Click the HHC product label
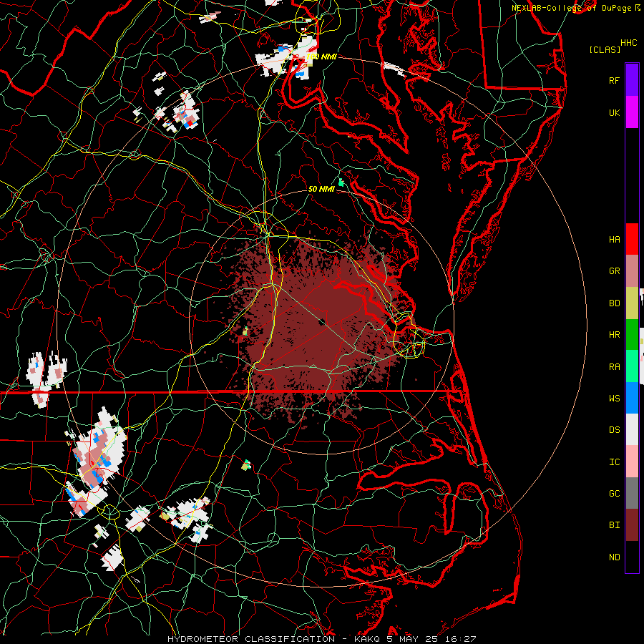Image resolution: width=644 pixels, height=644 pixels. (628, 43)
